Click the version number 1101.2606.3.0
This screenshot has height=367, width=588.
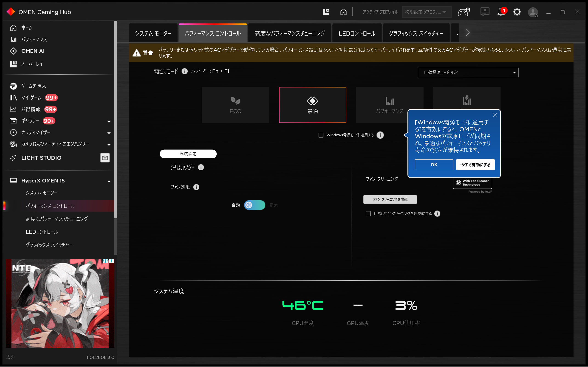pos(100,357)
